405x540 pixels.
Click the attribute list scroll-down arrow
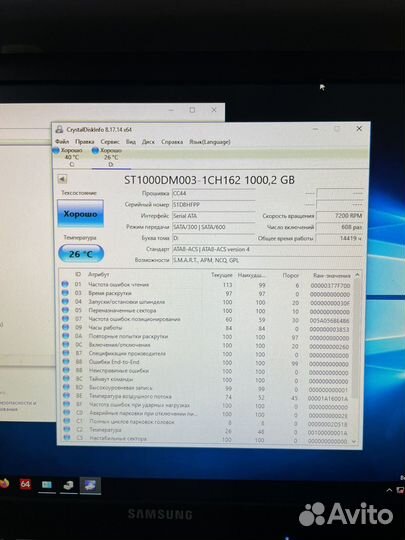tap(354, 441)
